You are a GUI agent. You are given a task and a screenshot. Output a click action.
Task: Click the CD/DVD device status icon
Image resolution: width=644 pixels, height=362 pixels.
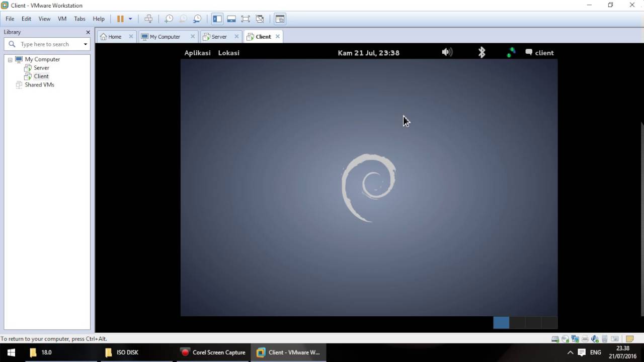[565, 339]
